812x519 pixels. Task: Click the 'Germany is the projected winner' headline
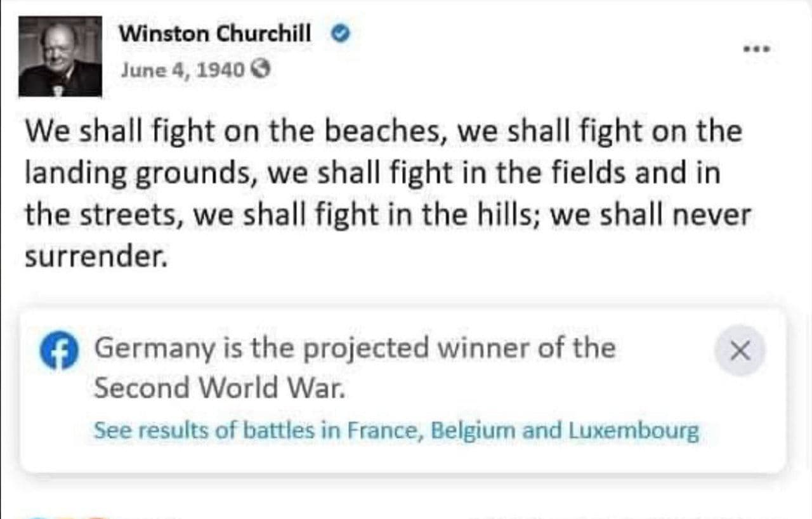click(x=355, y=348)
